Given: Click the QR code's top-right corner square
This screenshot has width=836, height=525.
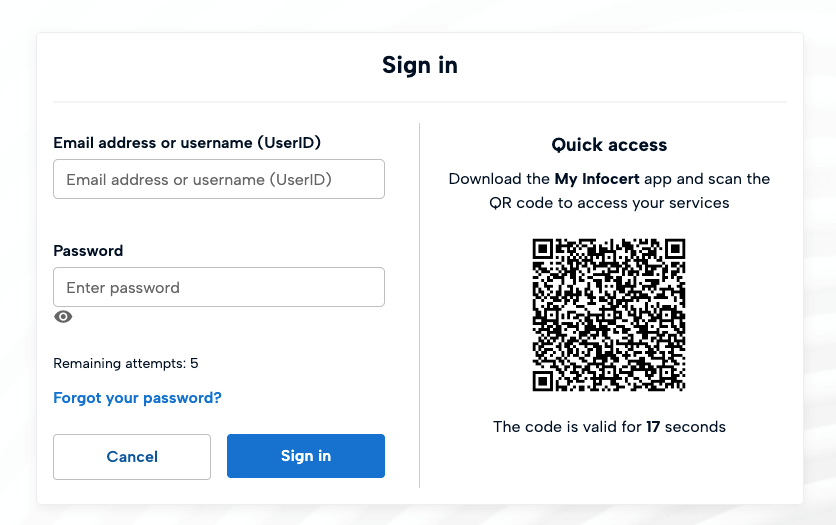Looking at the screenshot, I should 675,249.
